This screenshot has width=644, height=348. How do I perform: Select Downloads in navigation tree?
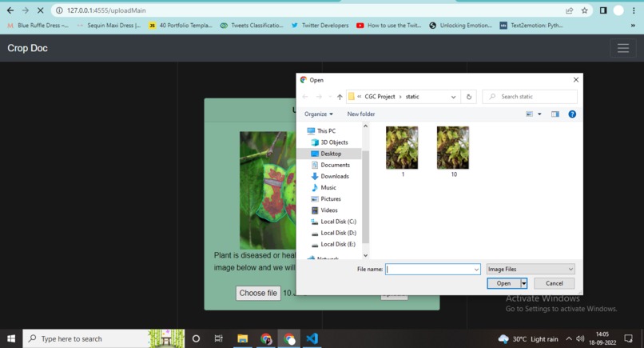click(330, 176)
